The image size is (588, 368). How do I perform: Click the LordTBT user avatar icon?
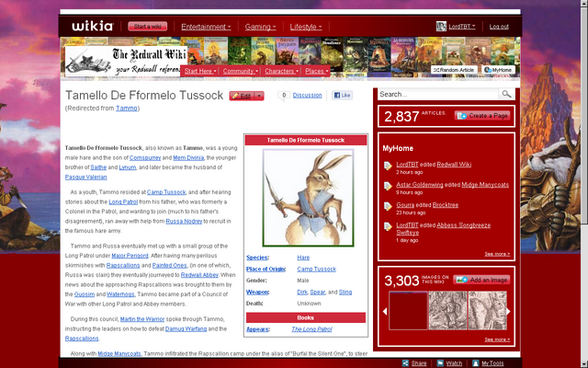point(441,27)
